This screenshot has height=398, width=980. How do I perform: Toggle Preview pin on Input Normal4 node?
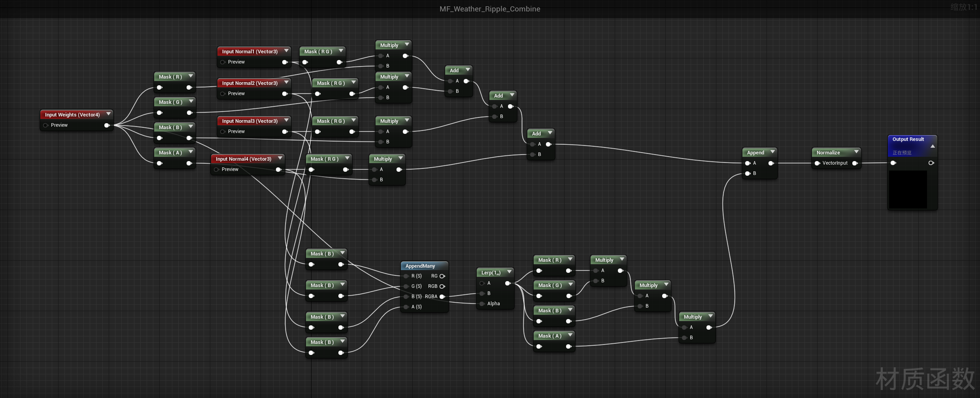coord(217,169)
